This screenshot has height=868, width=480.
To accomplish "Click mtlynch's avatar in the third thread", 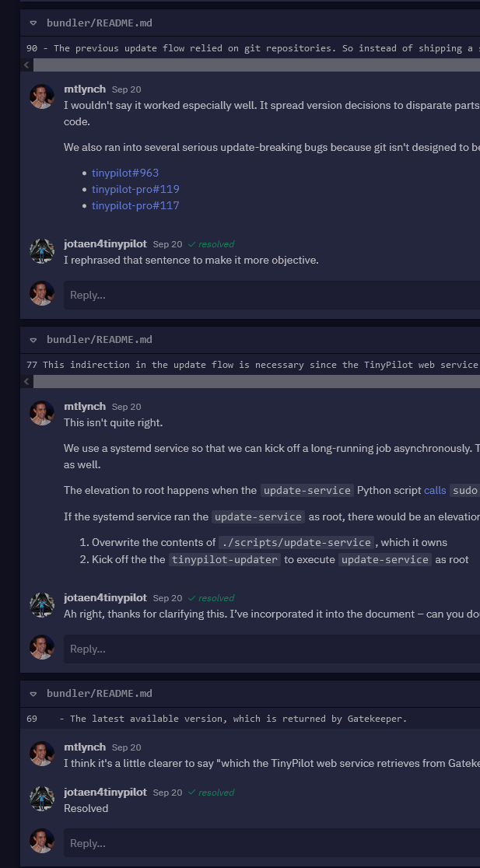I will pos(42,754).
